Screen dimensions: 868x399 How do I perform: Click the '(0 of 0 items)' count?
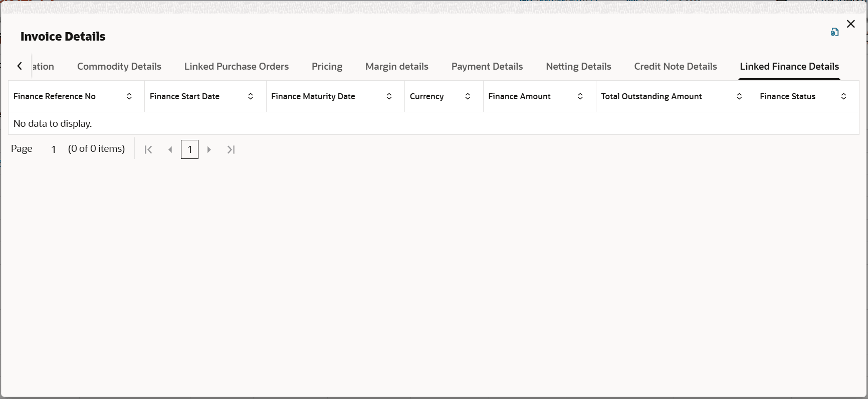click(97, 149)
